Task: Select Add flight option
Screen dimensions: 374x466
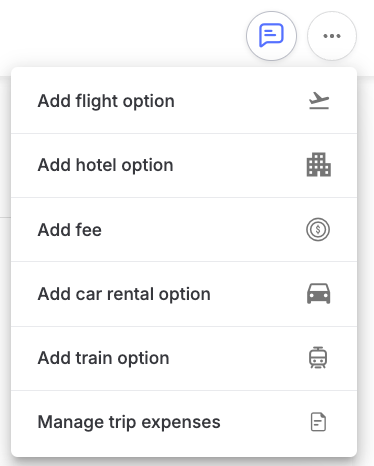Action: coord(184,101)
